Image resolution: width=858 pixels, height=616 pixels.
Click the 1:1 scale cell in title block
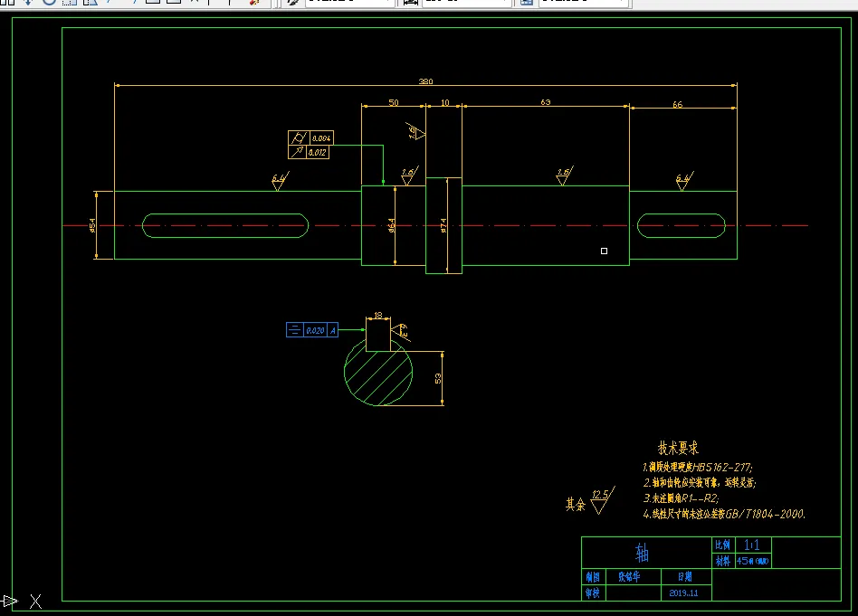(x=752, y=545)
